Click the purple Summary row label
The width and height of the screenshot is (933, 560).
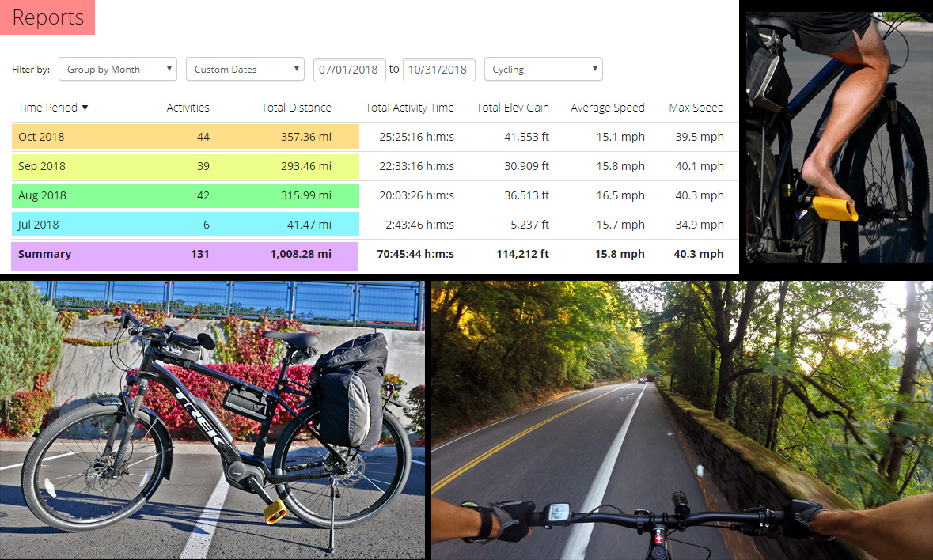point(44,255)
